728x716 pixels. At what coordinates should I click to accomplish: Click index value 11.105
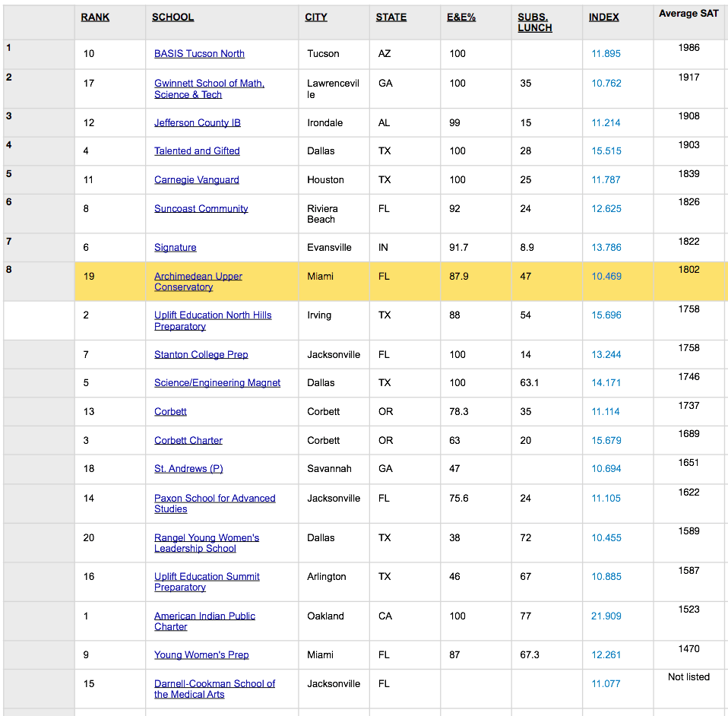tap(606, 498)
